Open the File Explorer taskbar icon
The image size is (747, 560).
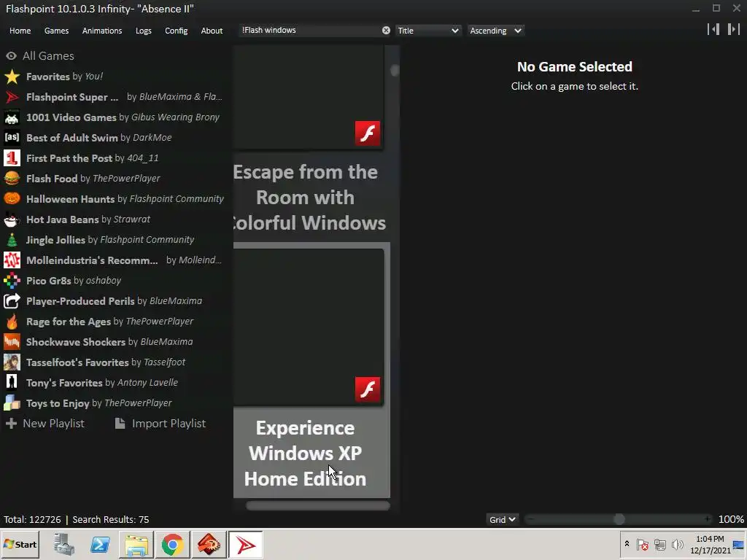[136, 544]
